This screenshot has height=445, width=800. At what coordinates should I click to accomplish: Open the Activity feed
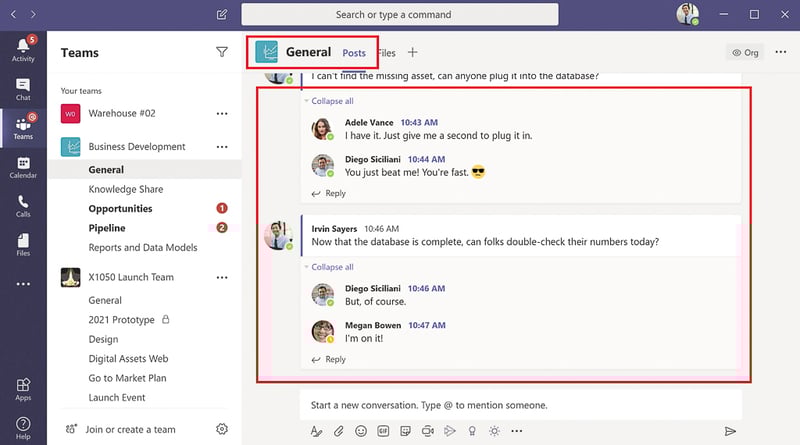pos(23,50)
